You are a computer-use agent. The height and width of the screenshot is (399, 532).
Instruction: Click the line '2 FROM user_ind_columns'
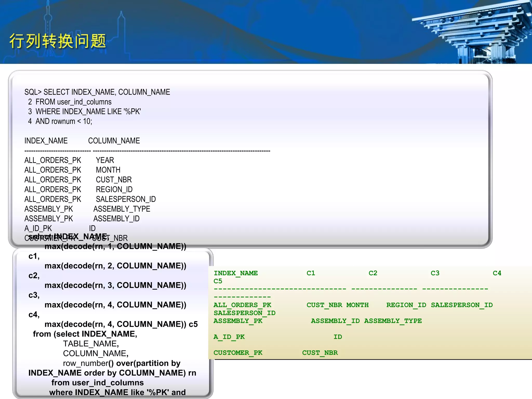[x=70, y=102]
